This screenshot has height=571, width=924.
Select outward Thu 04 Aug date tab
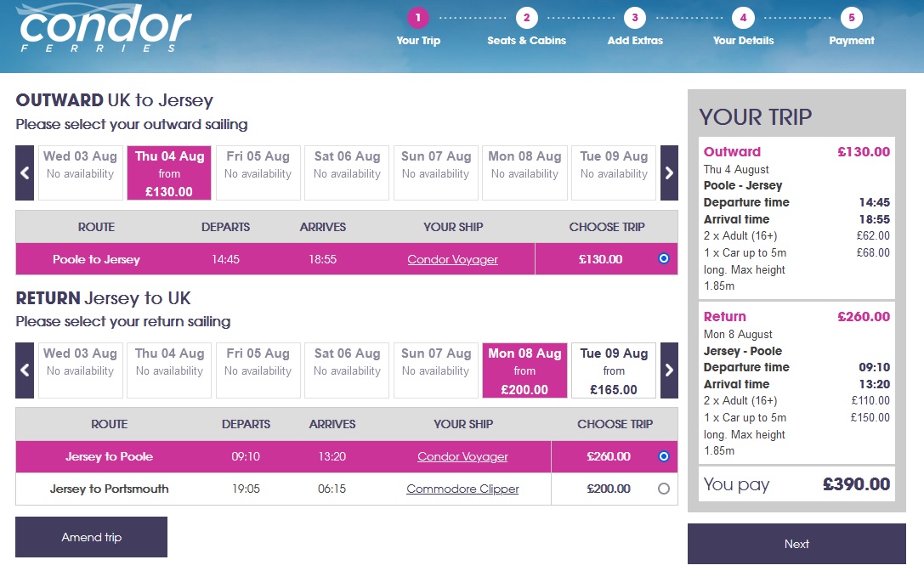(169, 172)
